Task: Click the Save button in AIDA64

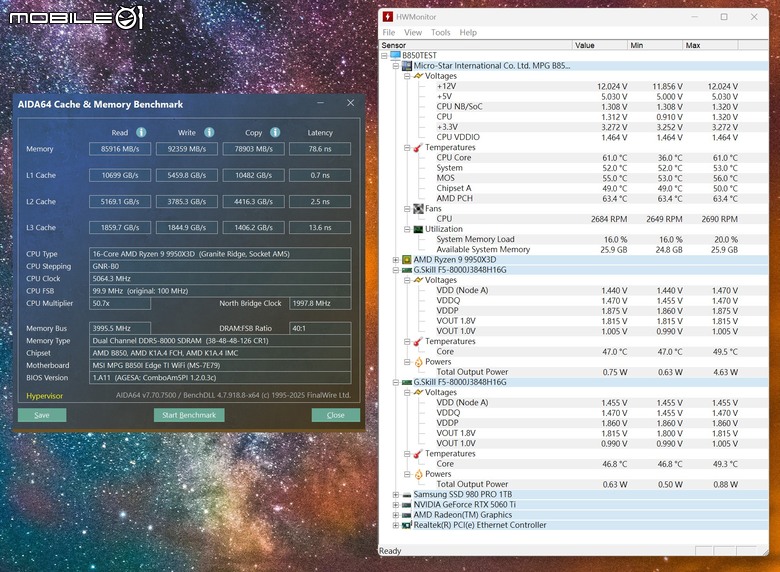Action: (42, 415)
